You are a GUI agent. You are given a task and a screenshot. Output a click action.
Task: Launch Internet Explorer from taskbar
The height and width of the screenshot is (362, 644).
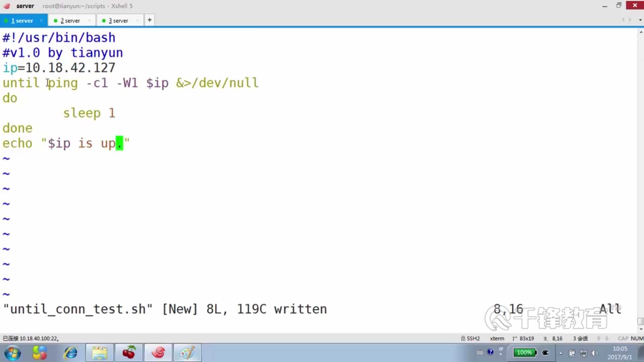70,353
